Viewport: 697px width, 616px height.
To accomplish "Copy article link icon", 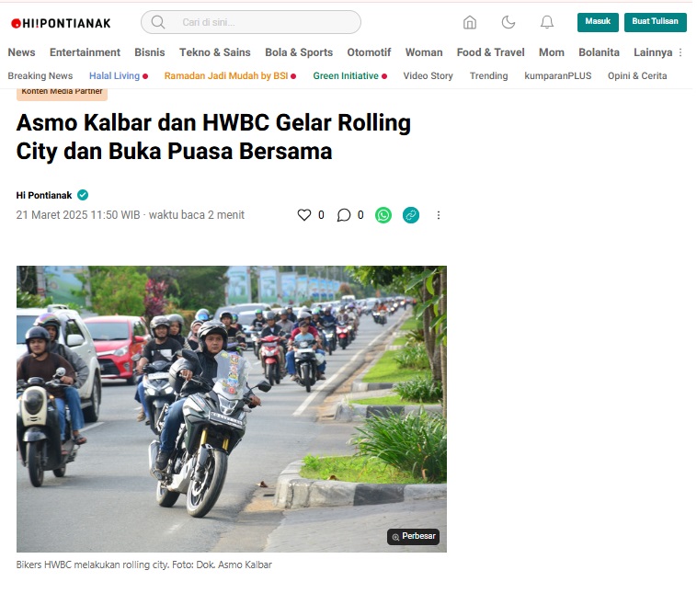I will click(411, 215).
